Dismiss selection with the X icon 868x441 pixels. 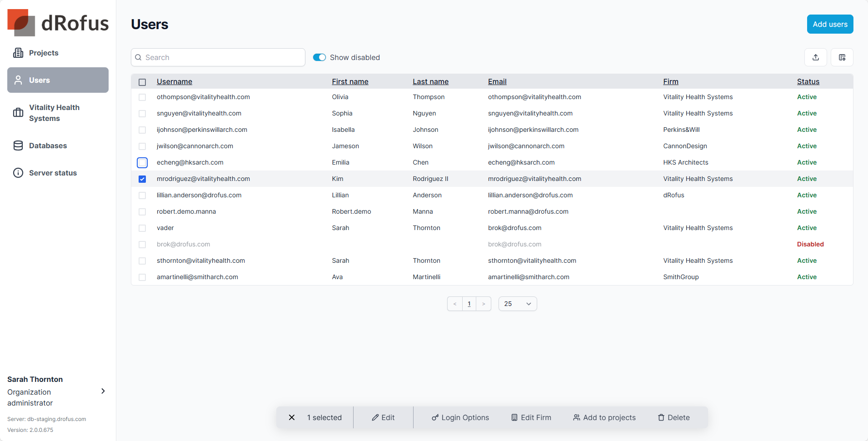click(292, 417)
